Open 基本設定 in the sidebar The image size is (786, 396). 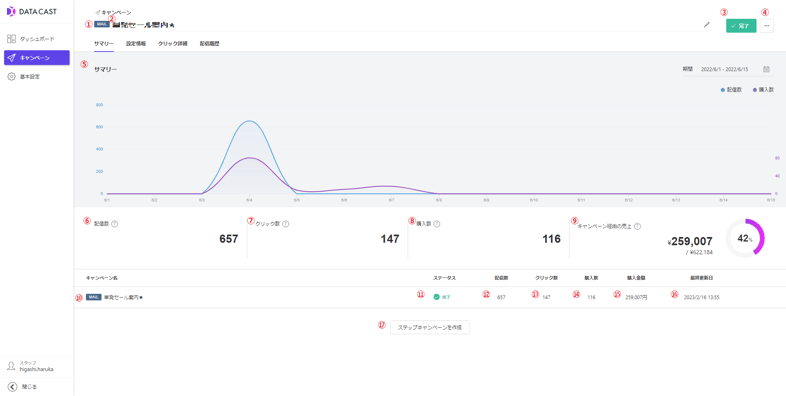37,77
